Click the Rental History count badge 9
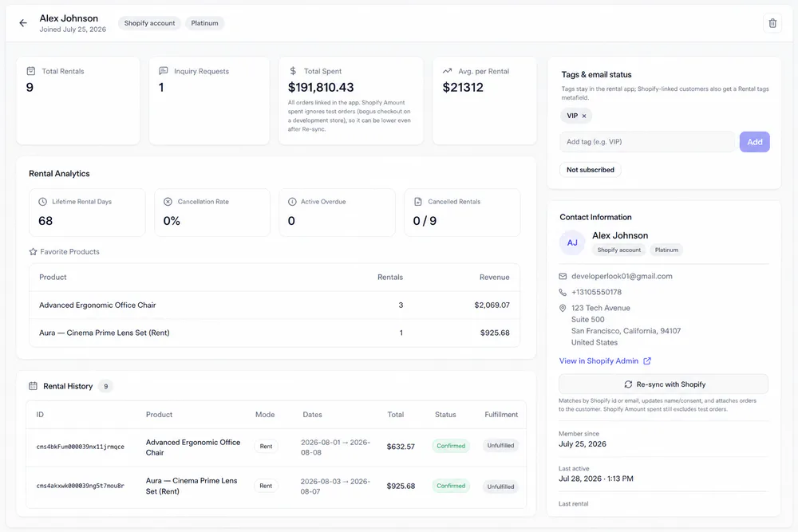The image size is (798, 532). pos(106,386)
